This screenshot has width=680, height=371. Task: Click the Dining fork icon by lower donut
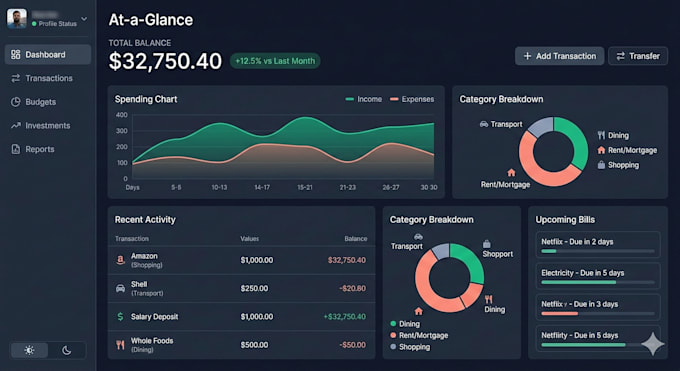(489, 299)
